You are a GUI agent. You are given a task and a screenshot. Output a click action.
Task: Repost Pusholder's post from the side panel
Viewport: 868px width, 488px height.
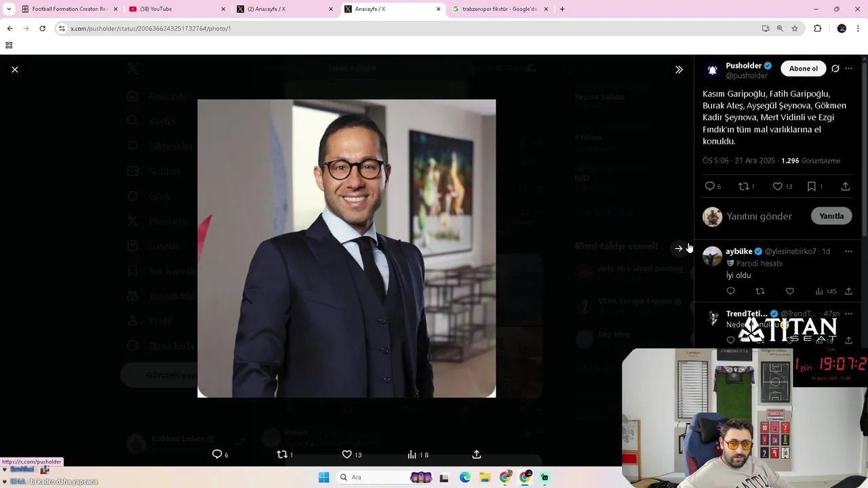point(743,186)
